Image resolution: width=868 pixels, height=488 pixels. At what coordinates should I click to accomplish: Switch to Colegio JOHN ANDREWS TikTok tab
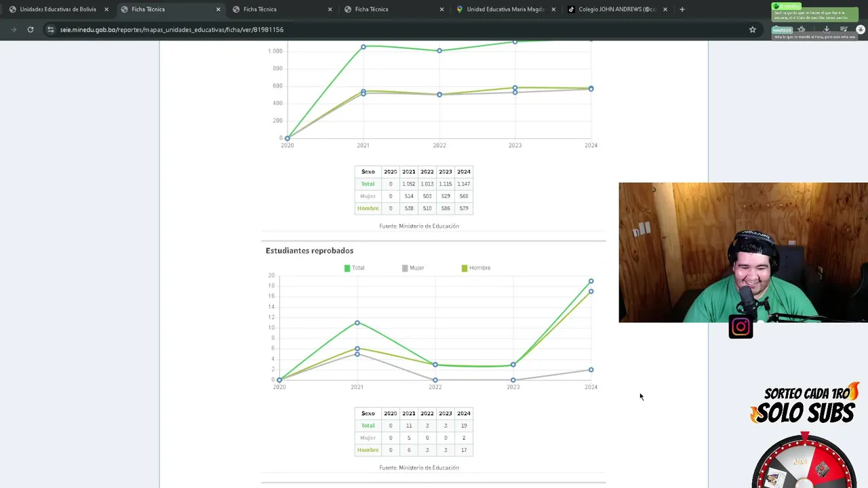616,9
